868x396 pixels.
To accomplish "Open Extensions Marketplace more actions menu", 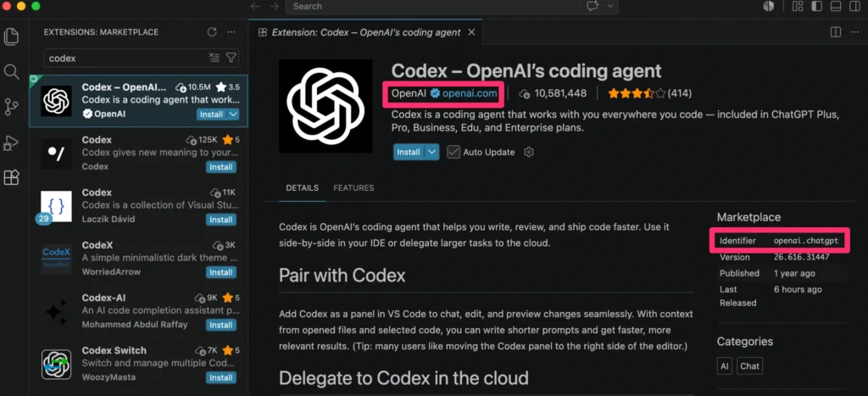I will coord(231,32).
